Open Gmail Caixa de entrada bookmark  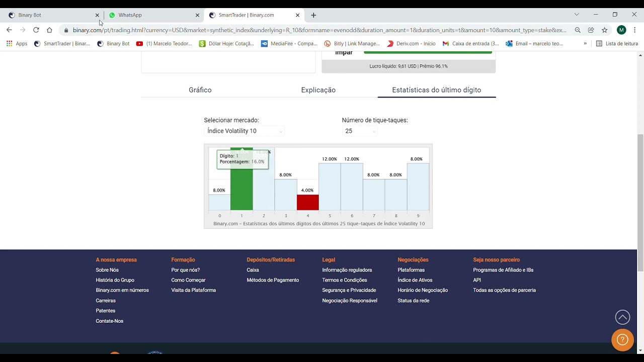471,44
